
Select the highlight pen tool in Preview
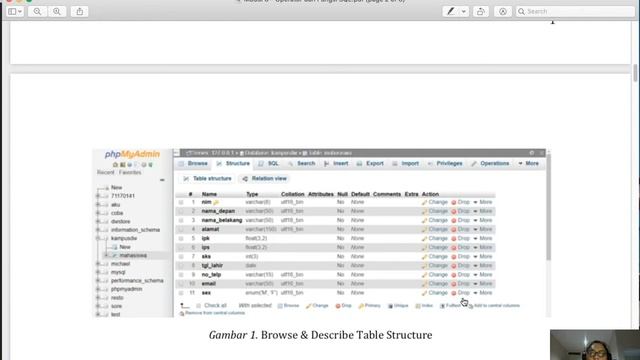tap(451, 11)
